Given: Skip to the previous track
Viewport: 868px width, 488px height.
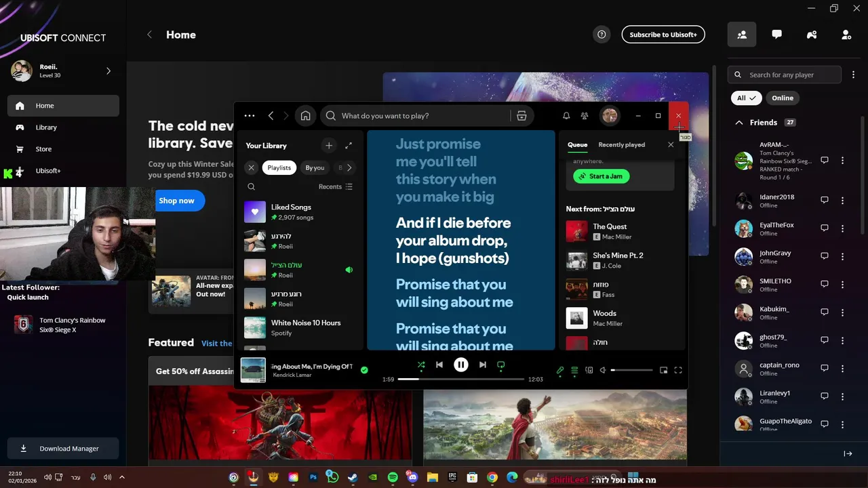Looking at the screenshot, I should coord(439,365).
